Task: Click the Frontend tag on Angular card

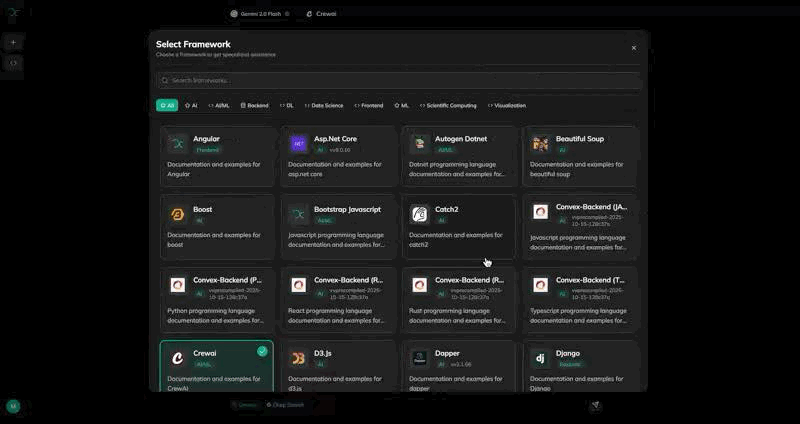Action: [207, 150]
